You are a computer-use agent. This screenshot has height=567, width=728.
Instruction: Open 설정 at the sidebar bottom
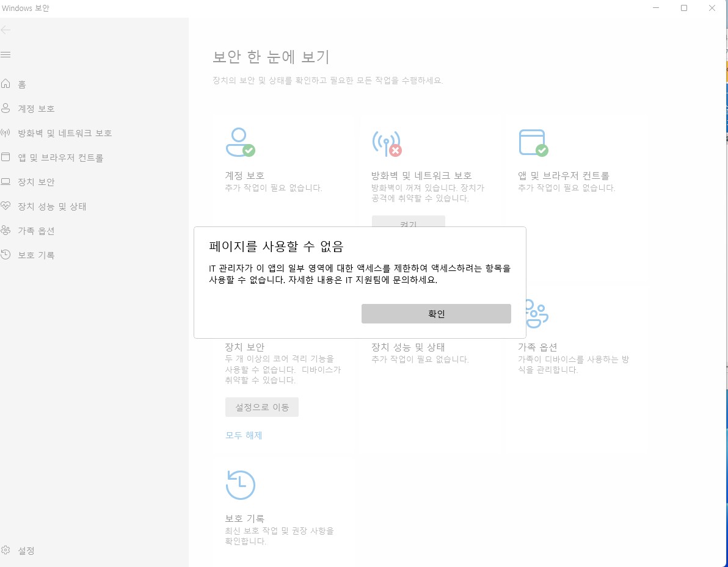(26, 551)
